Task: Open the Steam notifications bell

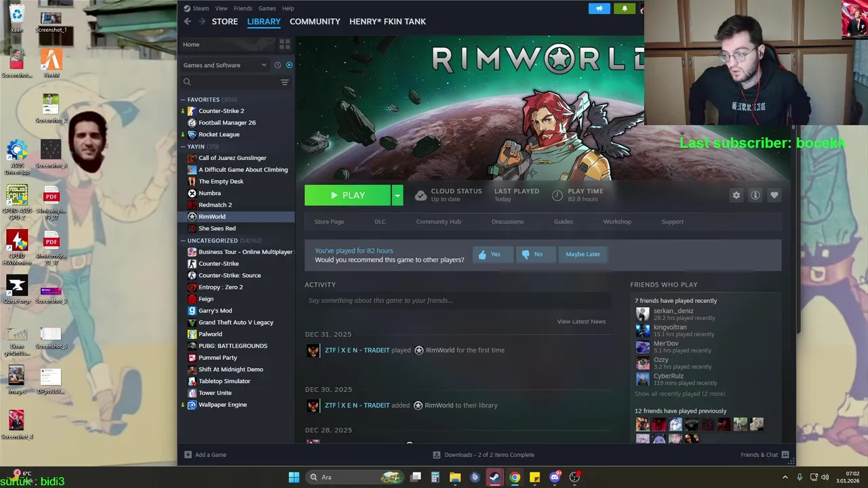Action: pyautogui.click(x=625, y=8)
